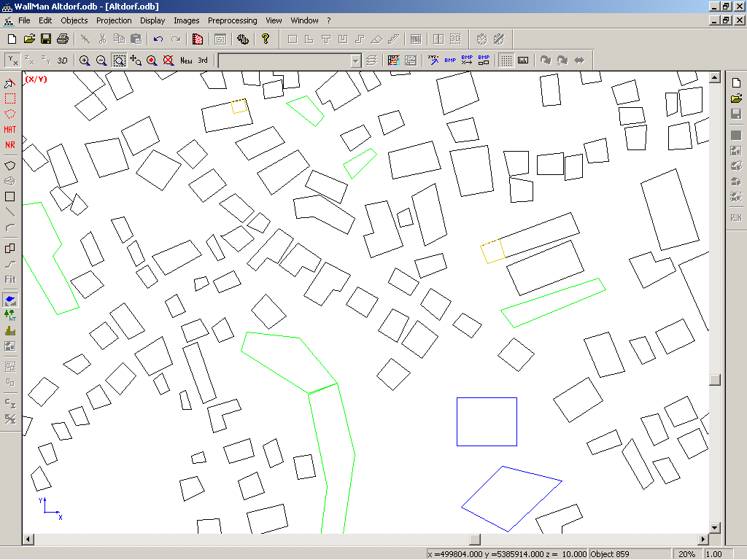Click the horizontal scrollbar thumb
747x560 pixels.
click(x=474, y=540)
